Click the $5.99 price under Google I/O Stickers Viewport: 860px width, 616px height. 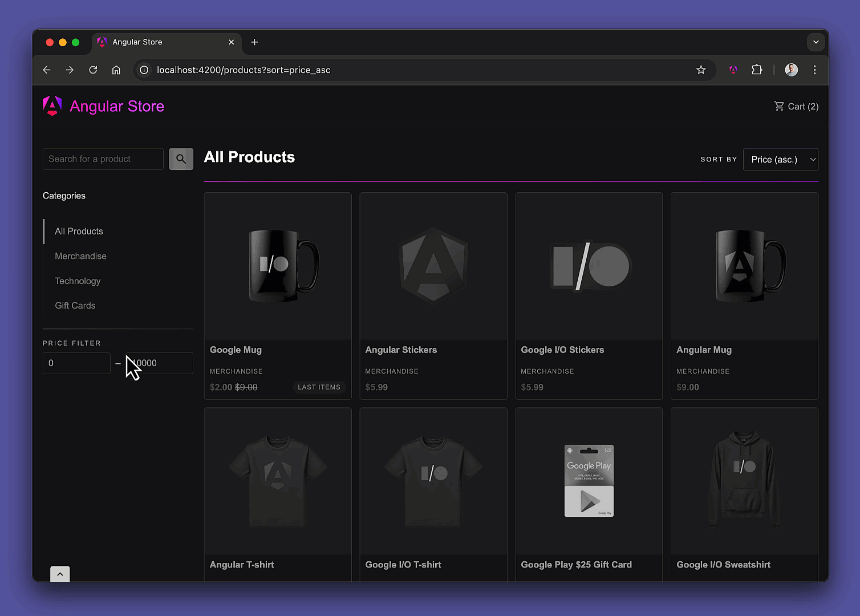pyautogui.click(x=532, y=387)
